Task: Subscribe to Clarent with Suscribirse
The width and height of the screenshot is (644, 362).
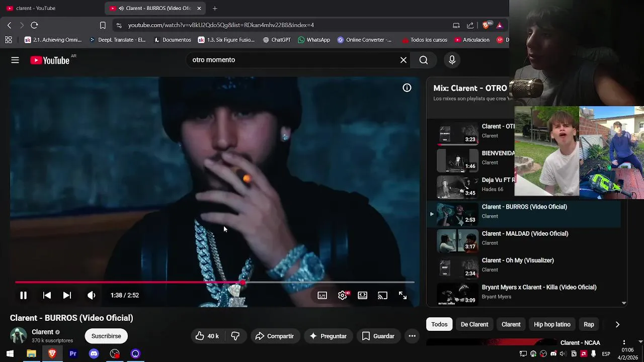Action: (106, 336)
